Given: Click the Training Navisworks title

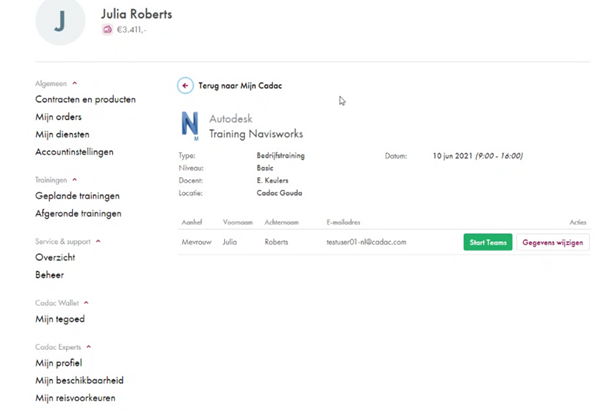Looking at the screenshot, I should [x=256, y=134].
